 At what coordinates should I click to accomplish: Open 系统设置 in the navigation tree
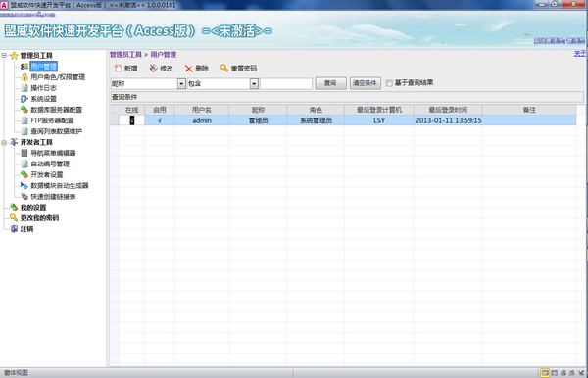click(43, 99)
